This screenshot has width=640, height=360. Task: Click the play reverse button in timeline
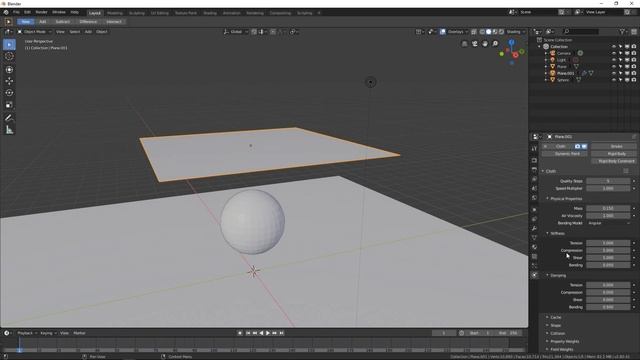[x=261, y=333]
